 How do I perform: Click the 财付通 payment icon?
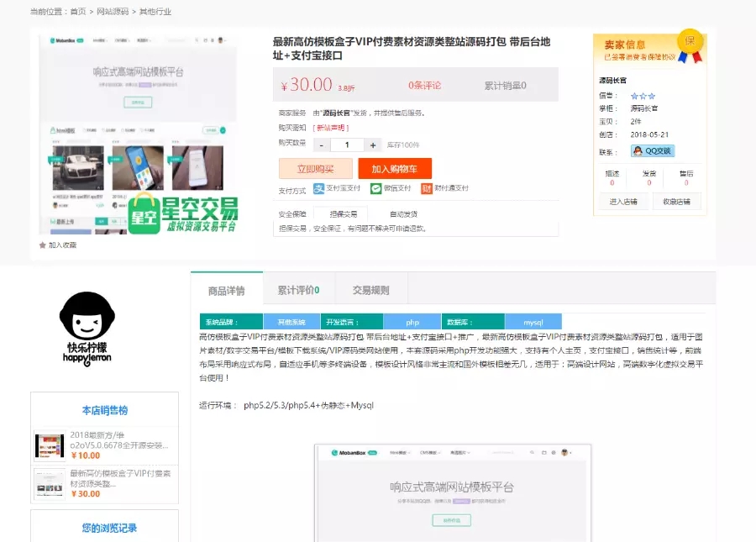[x=427, y=189]
